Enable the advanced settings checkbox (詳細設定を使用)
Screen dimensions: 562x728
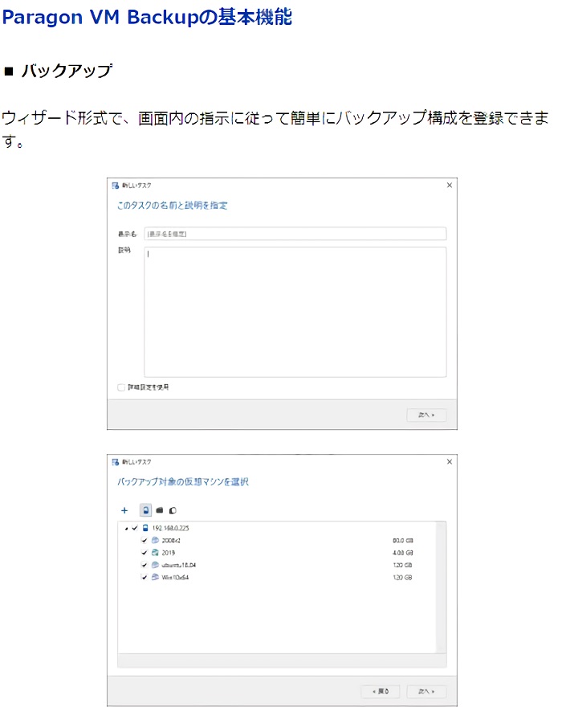pos(121,387)
